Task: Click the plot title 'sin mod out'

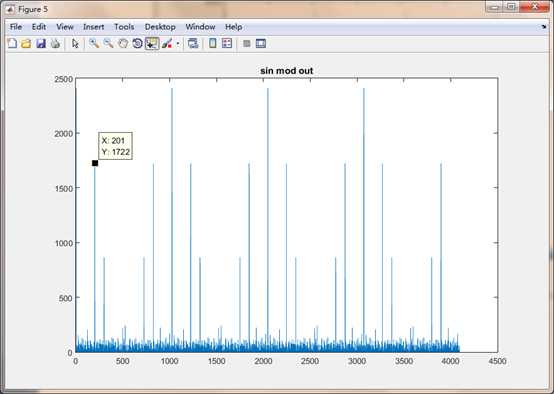Action: (287, 71)
